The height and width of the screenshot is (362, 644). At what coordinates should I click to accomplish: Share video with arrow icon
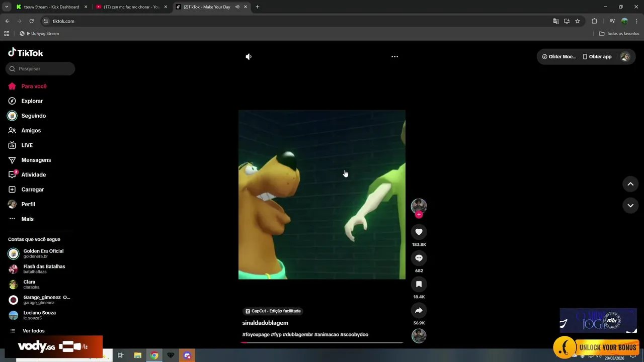pos(419,310)
